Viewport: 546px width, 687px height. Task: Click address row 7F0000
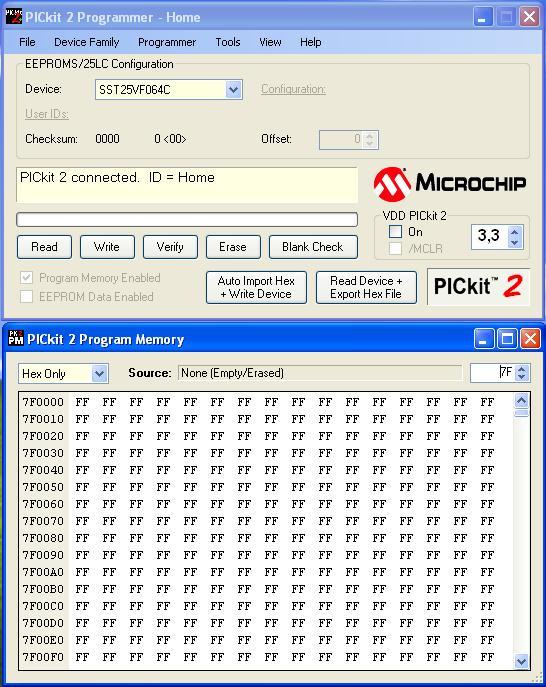pos(43,402)
